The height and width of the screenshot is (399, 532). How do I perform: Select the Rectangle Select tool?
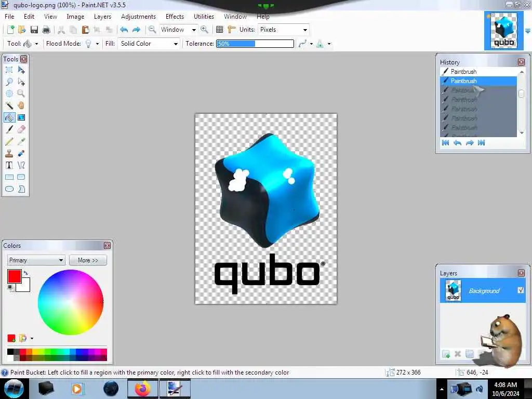click(x=9, y=70)
